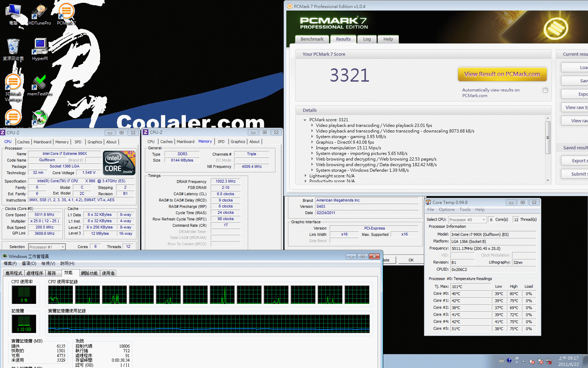
Task: Expand Graphics DirectX 9 43.08 fps row
Action: (x=312, y=142)
